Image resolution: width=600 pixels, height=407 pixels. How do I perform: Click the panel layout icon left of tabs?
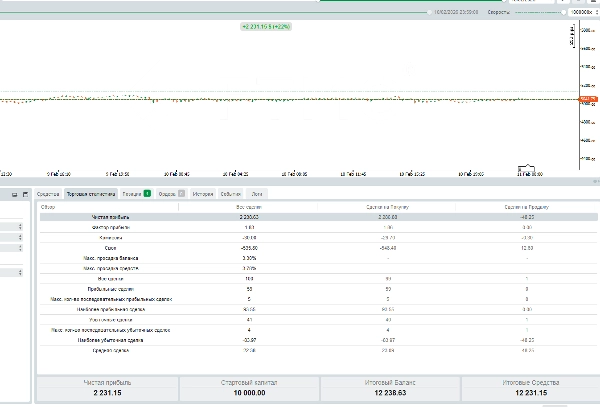13,193
